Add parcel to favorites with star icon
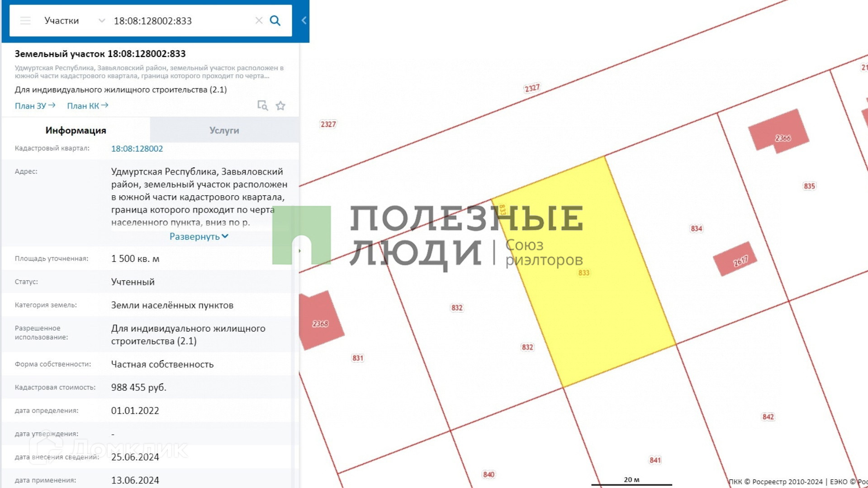This screenshot has height=488, width=868. [x=280, y=105]
